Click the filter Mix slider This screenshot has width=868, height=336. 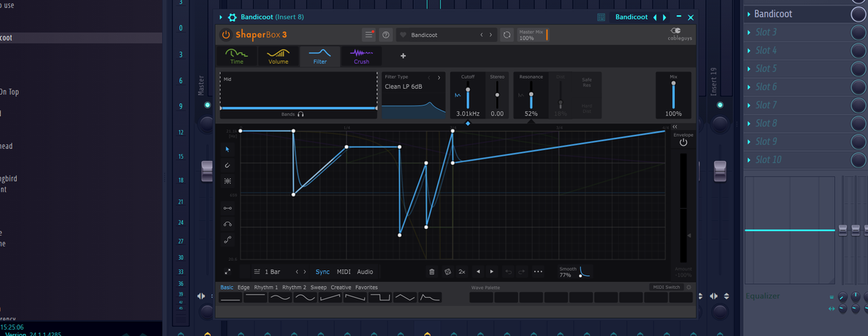[673, 95]
